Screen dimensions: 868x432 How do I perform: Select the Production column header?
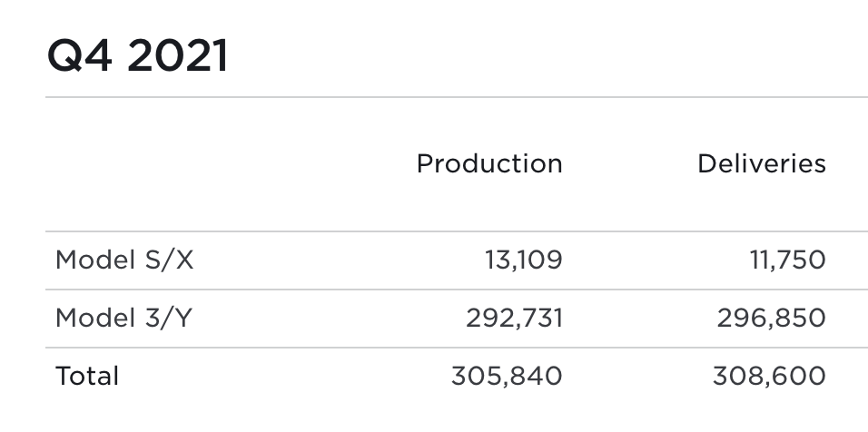(489, 164)
